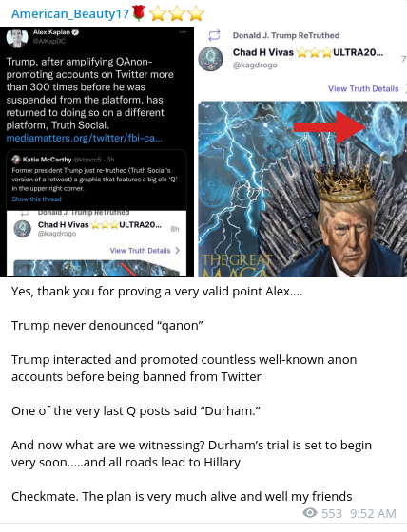Open the mediamatters.org link in the tweet
Screen dimensions: 407x532
coord(84,138)
